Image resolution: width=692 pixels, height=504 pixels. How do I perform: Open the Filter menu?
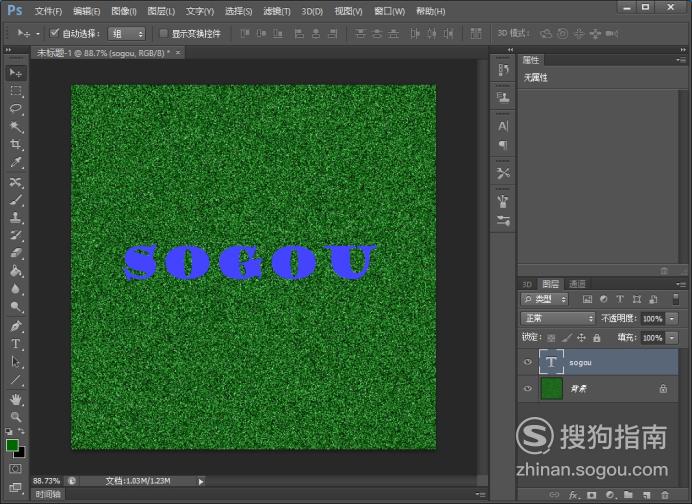tap(277, 11)
